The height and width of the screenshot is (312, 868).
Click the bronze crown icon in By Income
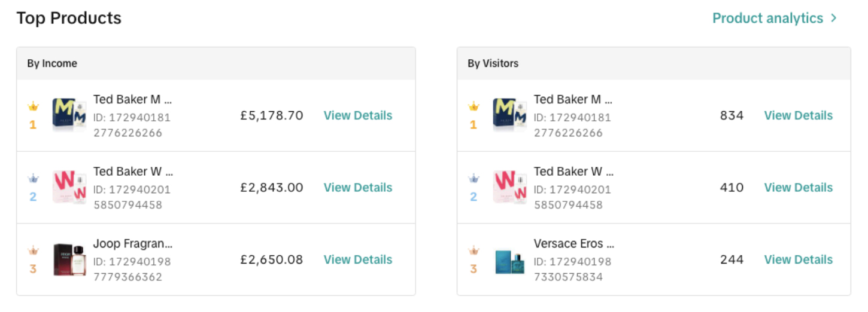pyautogui.click(x=33, y=250)
